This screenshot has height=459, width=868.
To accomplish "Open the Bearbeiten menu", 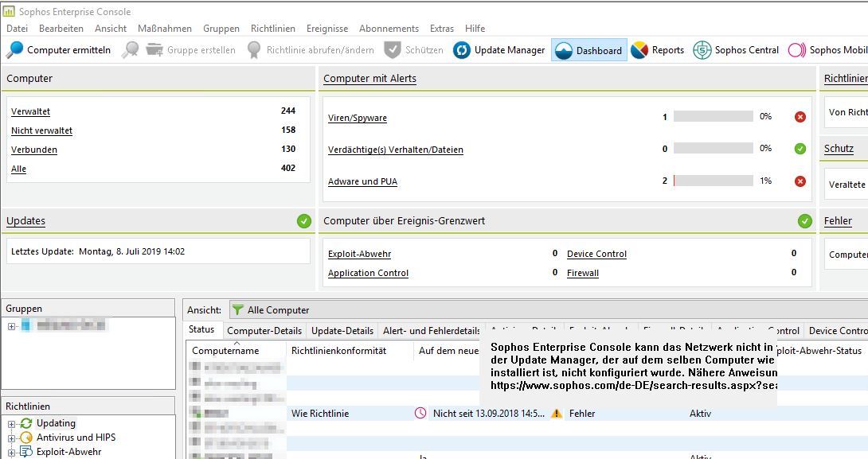I will pyautogui.click(x=61, y=28).
